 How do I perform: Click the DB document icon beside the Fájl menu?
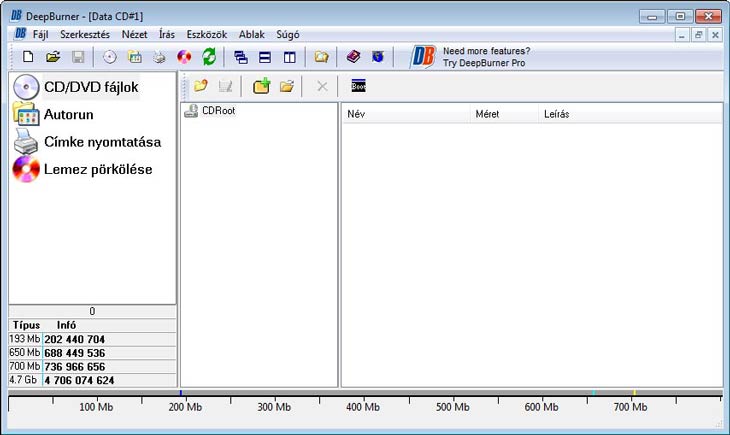tap(20, 34)
